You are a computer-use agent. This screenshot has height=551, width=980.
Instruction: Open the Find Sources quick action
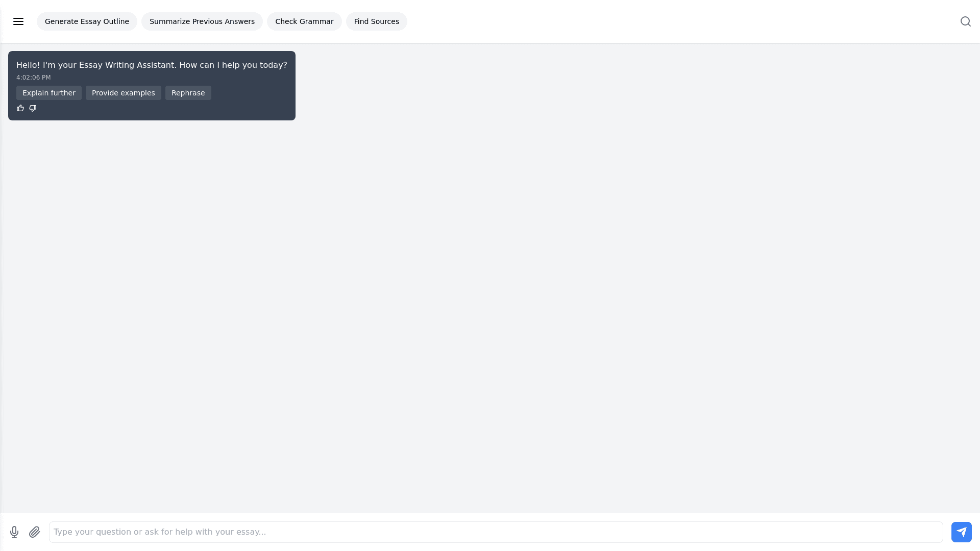pyautogui.click(x=376, y=21)
